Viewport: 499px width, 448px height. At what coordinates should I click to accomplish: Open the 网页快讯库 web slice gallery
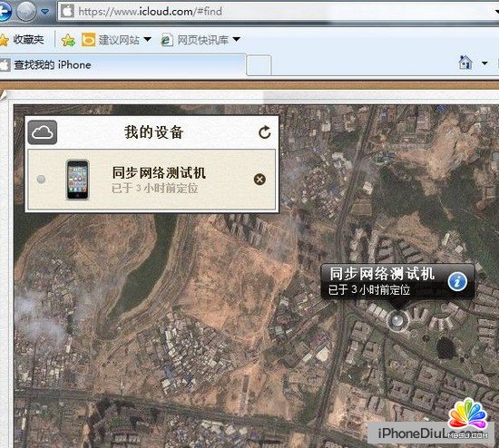point(202,40)
